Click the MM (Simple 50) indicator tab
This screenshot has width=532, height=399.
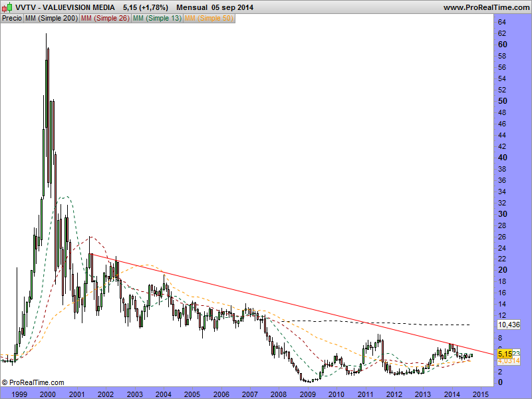[x=209, y=19]
